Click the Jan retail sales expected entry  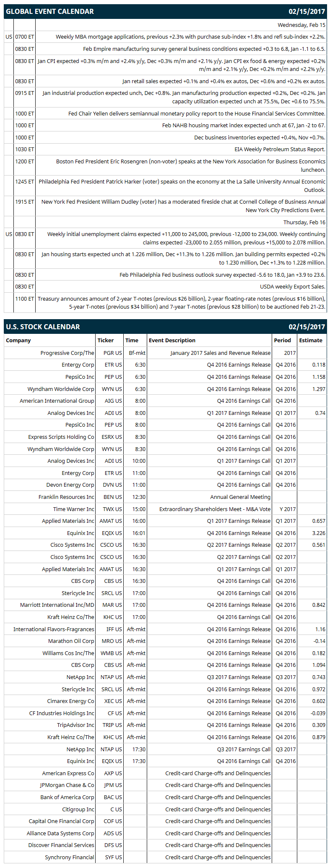(x=224, y=81)
